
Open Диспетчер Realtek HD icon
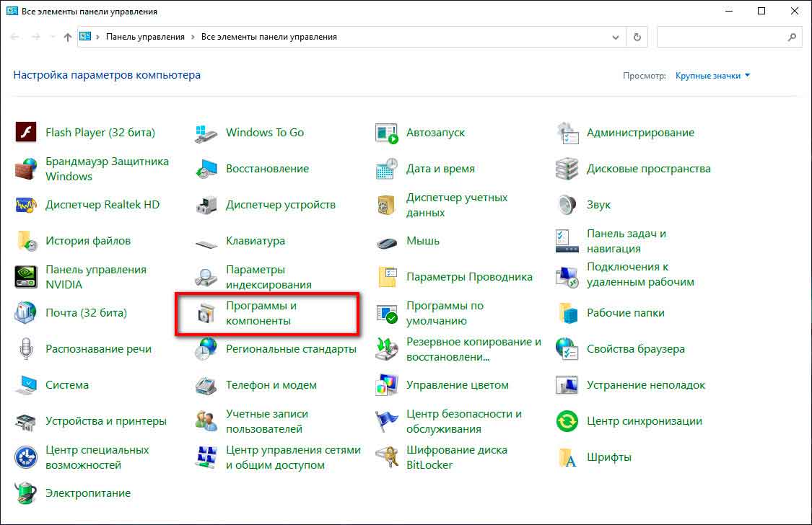[26, 205]
